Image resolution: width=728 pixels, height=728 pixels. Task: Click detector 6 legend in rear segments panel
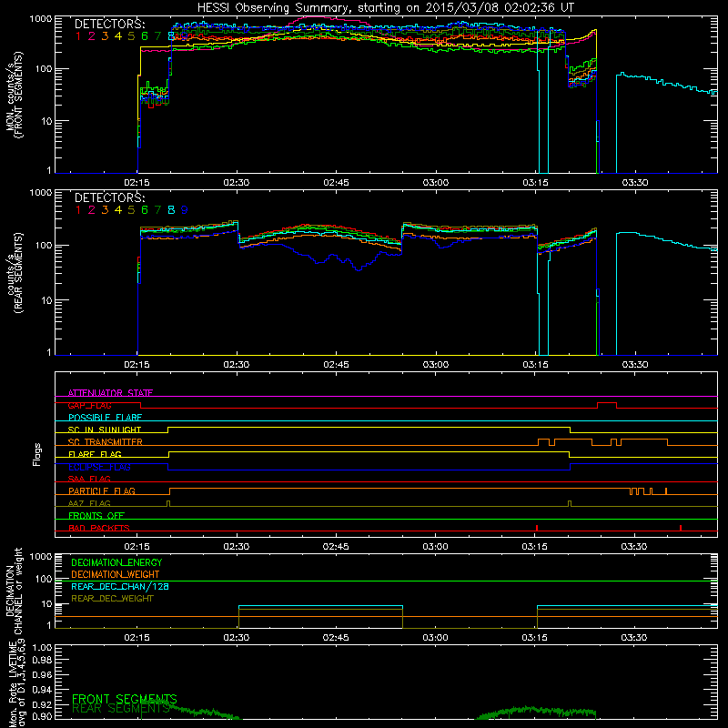145,210
